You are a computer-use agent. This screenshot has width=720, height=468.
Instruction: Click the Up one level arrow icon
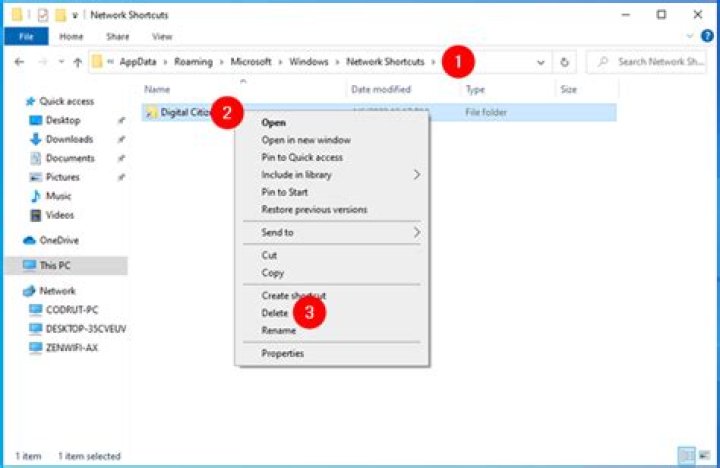click(77, 62)
